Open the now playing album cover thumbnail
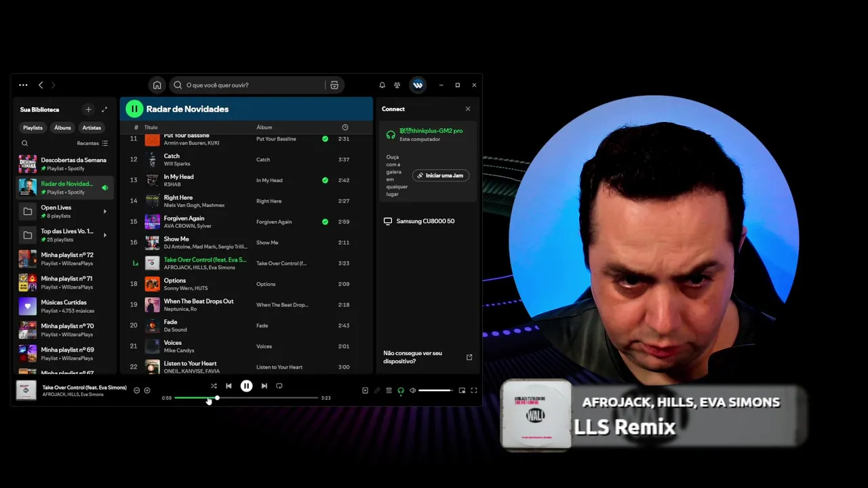This screenshot has height=488, width=868. click(26, 390)
